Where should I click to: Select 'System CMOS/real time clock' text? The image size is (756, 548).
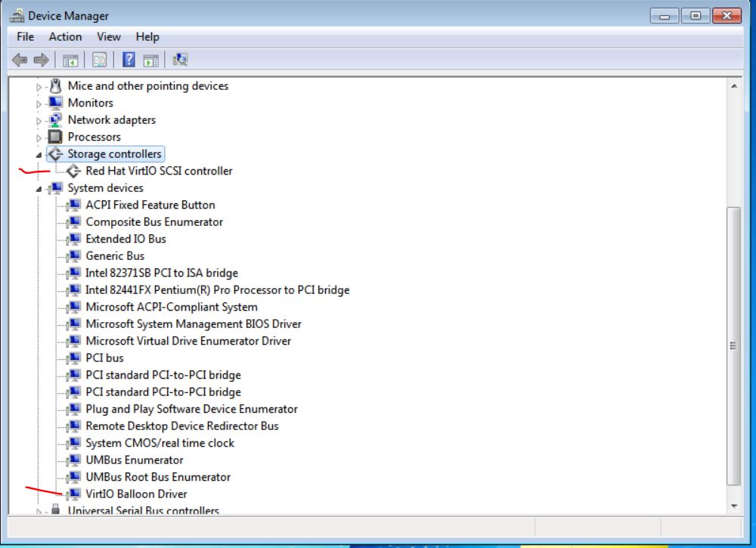tap(160, 443)
